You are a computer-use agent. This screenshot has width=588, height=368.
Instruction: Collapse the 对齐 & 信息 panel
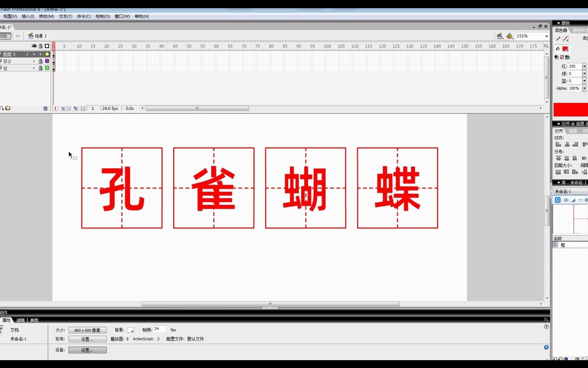(x=558, y=124)
